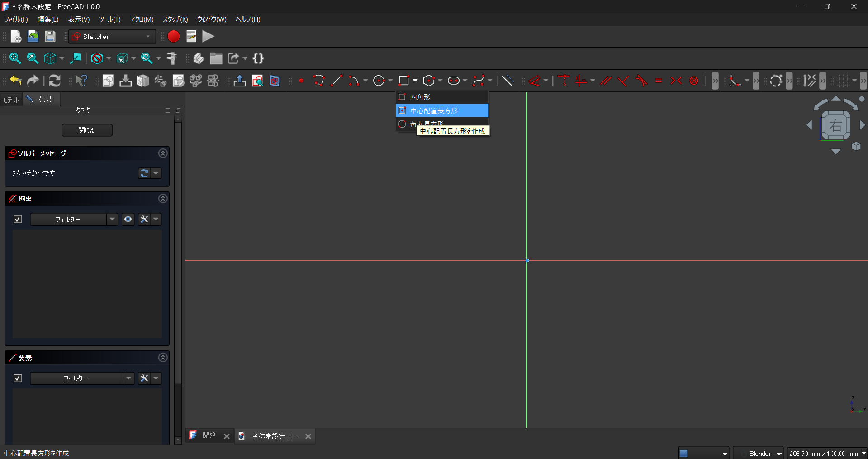Toggle constraint visibility eye button
Image resolution: width=868 pixels, height=459 pixels.
[128, 219]
